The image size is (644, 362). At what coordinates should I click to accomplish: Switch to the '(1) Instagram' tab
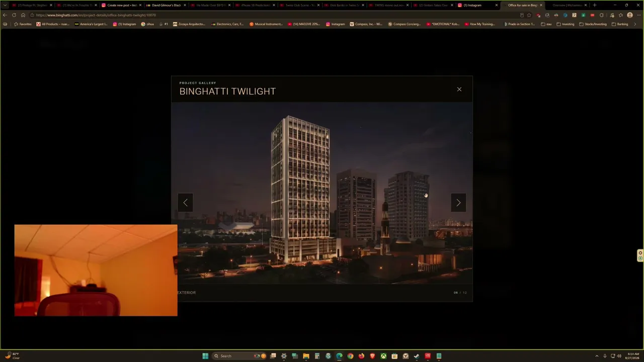click(x=477, y=5)
